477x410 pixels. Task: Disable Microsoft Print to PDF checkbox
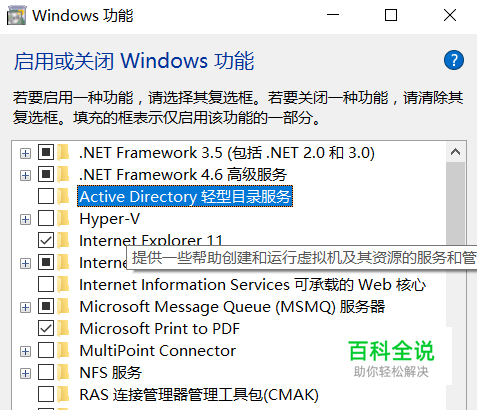tap(46, 329)
